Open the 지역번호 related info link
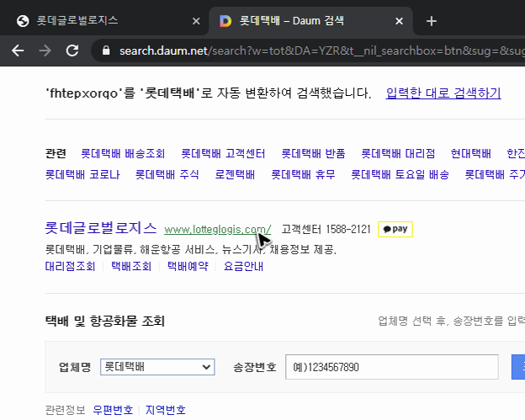This screenshot has height=420, width=525. [166, 410]
